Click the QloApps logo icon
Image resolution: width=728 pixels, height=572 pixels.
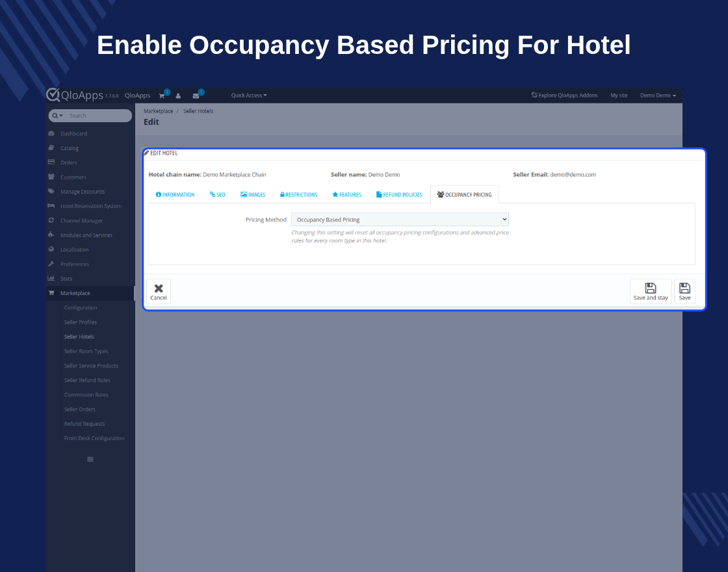coord(53,94)
